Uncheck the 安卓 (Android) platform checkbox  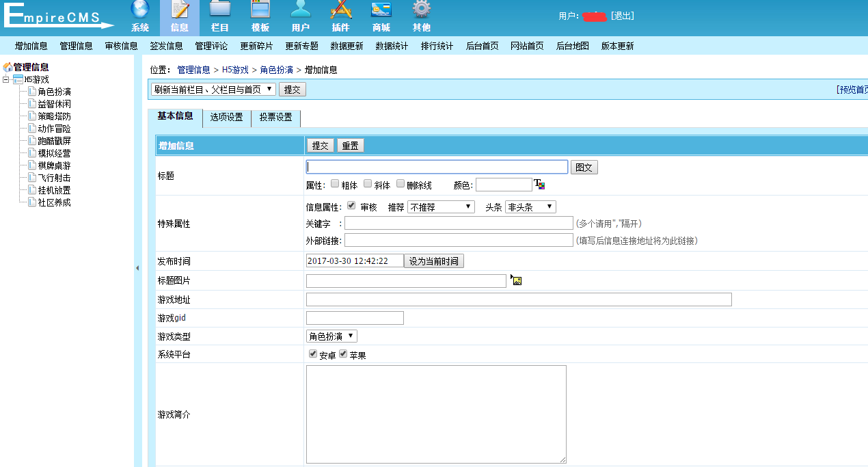coord(313,354)
